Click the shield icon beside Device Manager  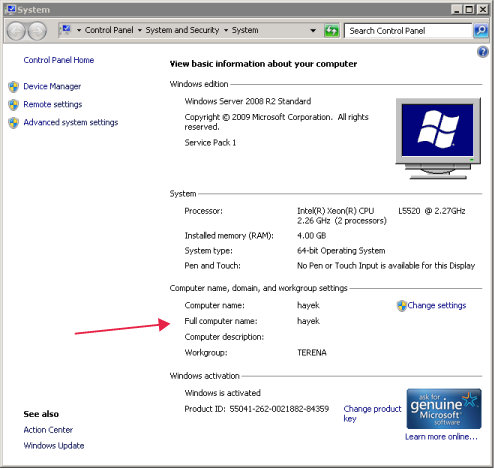(14, 87)
